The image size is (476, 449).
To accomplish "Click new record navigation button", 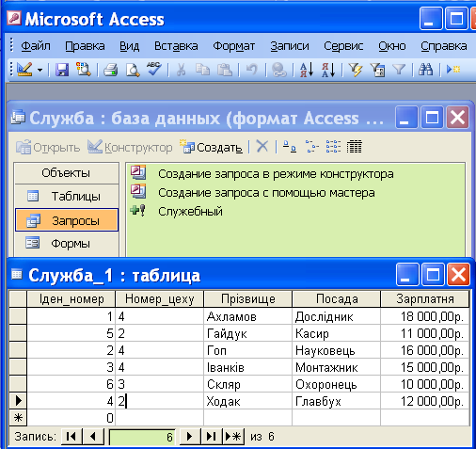I will (233, 437).
